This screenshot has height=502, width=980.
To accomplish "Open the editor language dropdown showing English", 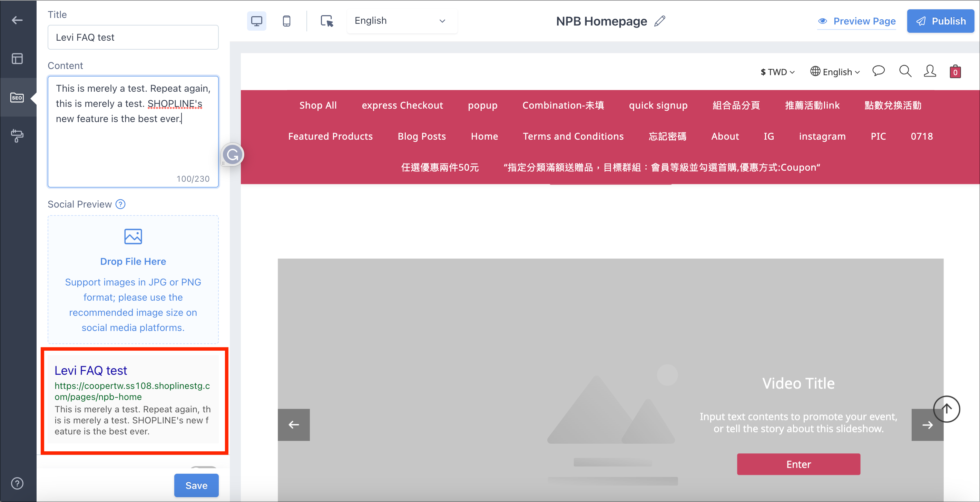I will (401, 21).
